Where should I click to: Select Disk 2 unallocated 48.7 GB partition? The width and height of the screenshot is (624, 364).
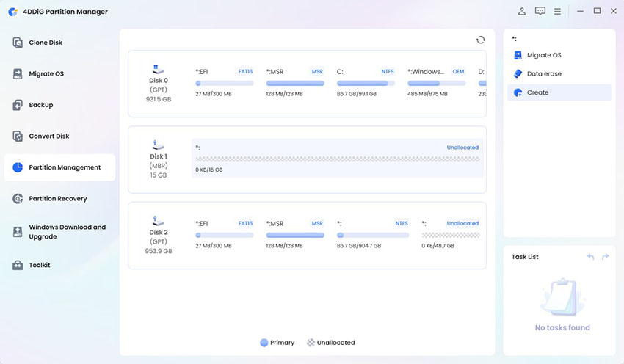pyautogui.click(x=450, y=234)
